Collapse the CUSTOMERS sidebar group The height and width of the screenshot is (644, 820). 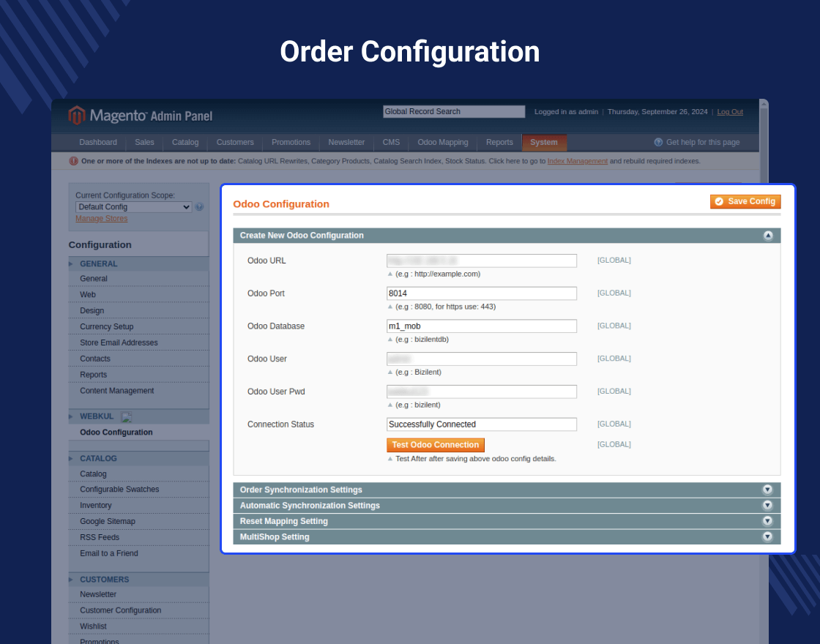click(x=138, y=580)
